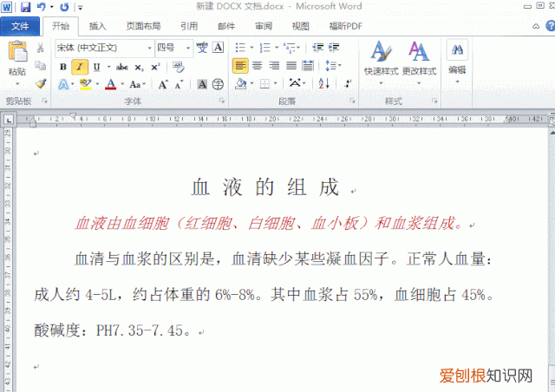The height and width of the screenshot is (392, 555).
Task: Open the line spacing menu
Action: [333, 66]
